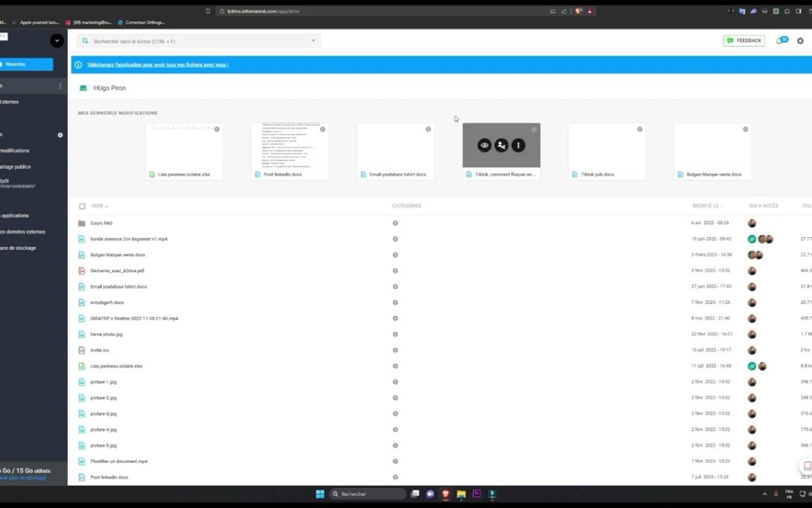This screenshot has height=508, width=812.
Task: Open the GIGATOP x Realme 2022-11-08 video row
Action: [134, 318]
